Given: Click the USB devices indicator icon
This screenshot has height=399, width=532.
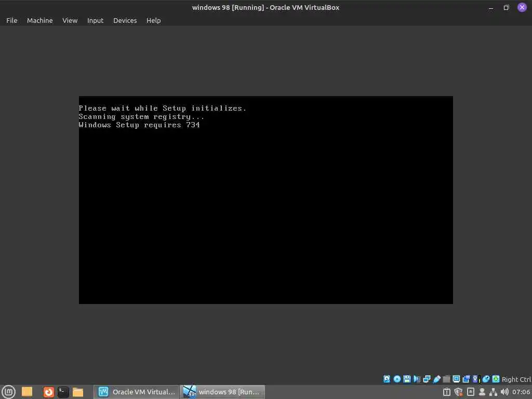Looking at the screenshot, I should point(436,379).
